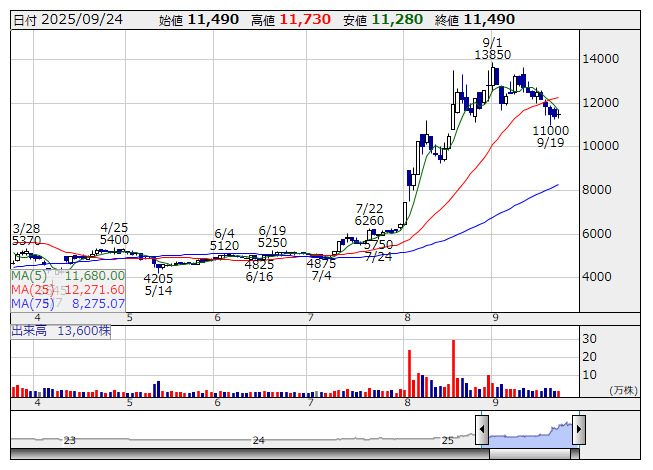The image size is (653, 470).
Task: Click the year 25 marker in navigator
Action: pyautogui.click(x=447, y=440)
